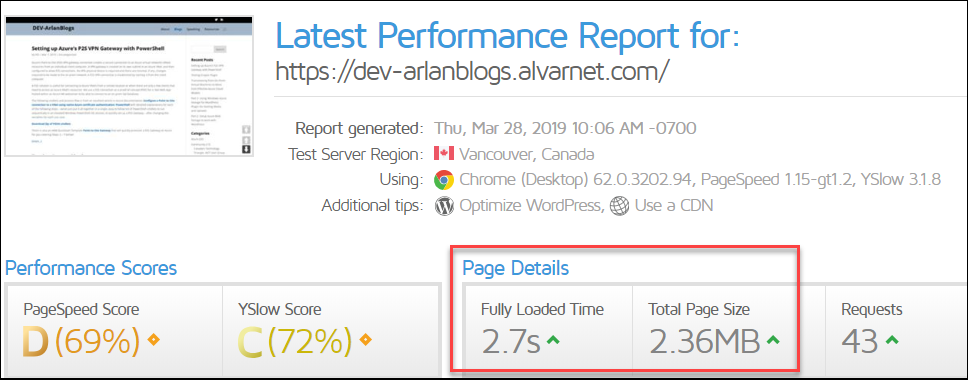Click green arrow next to 2.36MB
This screenshot has width=968, height=380.
coord(773,340)
